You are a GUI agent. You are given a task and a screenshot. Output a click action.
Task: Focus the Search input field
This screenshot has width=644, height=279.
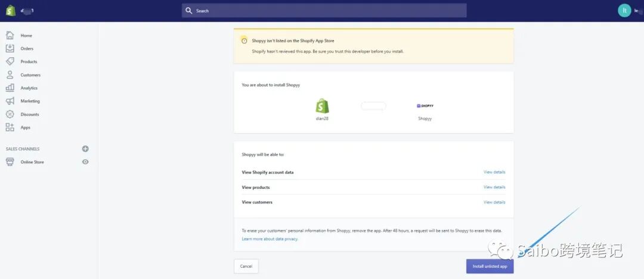(x=324, y=11)
